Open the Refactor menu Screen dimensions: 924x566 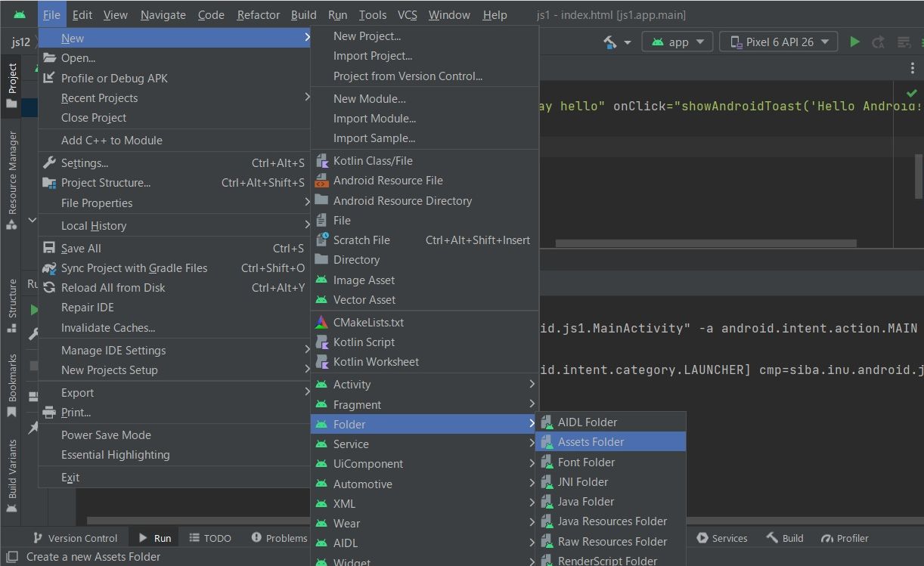[259, 14]
